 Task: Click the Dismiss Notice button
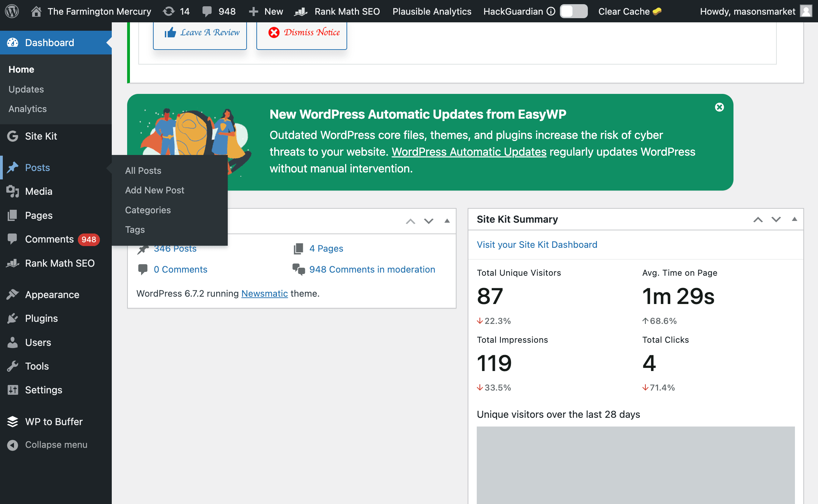click(x=302, y=33)
